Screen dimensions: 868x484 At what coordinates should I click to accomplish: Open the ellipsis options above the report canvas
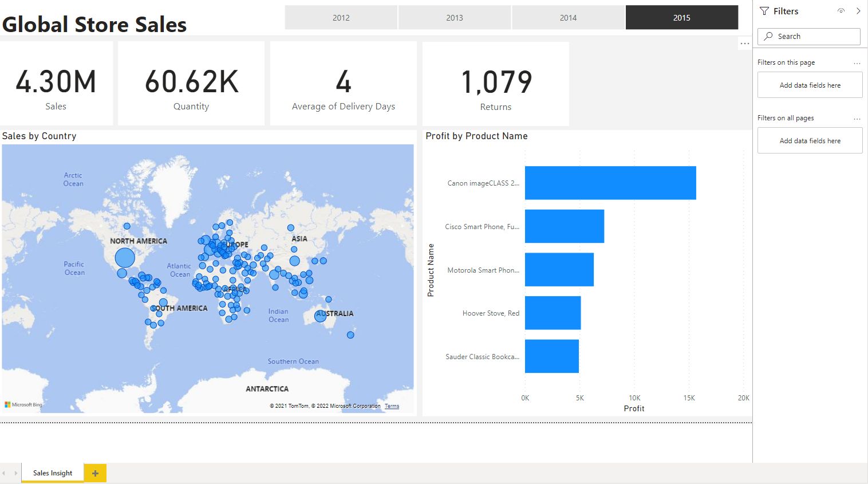click(745, 43)
